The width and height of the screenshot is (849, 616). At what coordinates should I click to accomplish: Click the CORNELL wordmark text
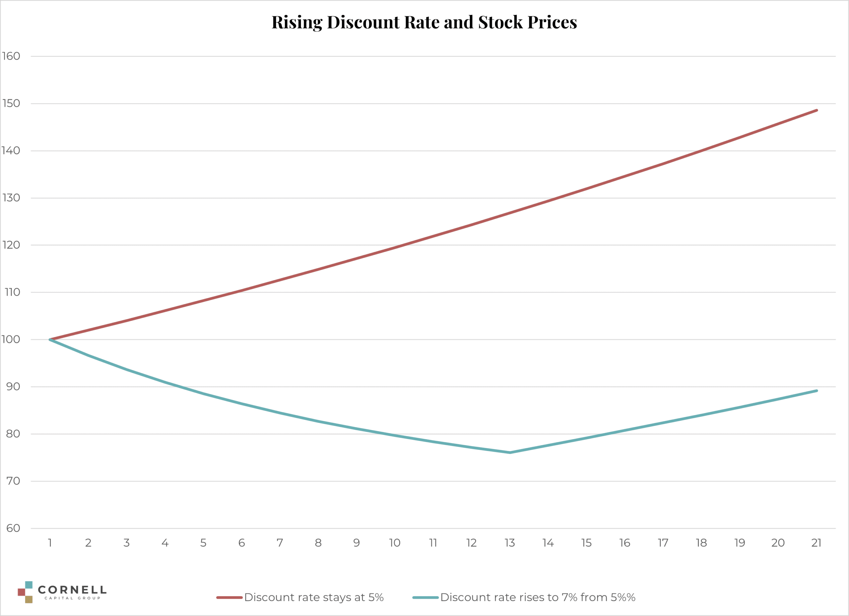pyautogui.click(x=72, y=590)
